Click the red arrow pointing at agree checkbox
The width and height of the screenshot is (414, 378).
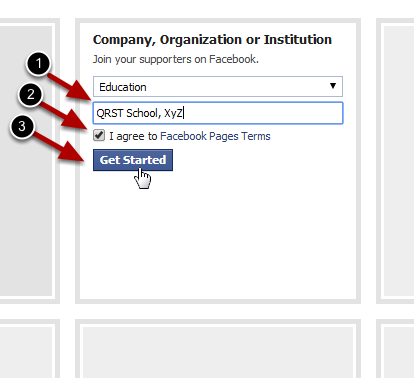coord(64,116)
